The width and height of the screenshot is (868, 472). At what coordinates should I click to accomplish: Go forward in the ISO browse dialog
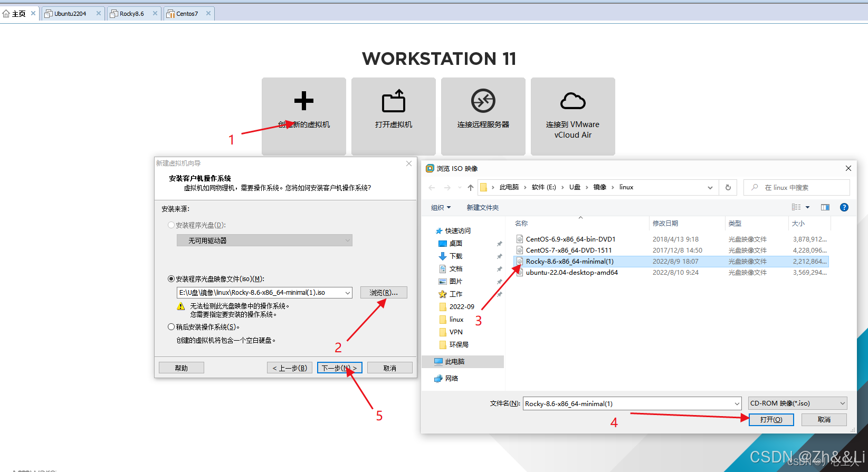pyautogui.click(x=447, y=188)
